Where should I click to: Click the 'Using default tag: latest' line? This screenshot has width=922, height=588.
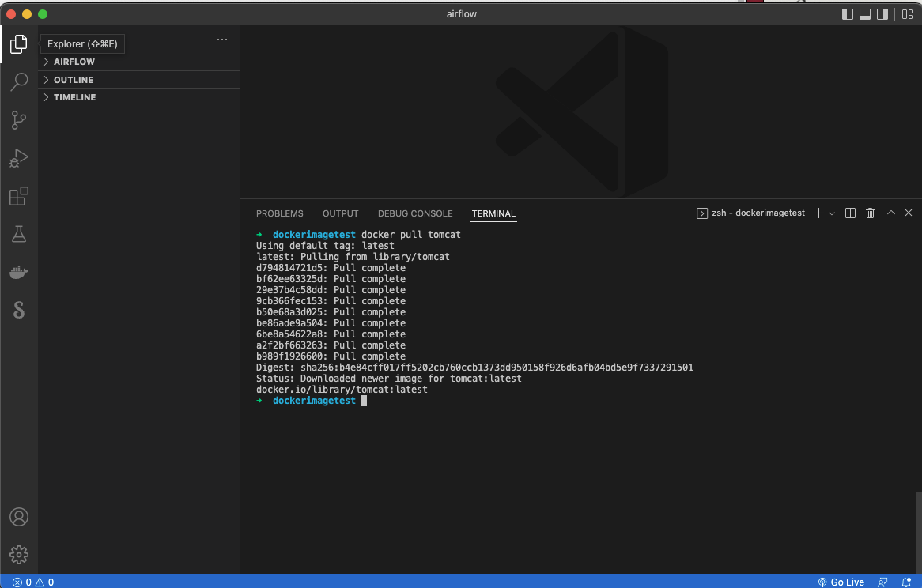[325, 246]
